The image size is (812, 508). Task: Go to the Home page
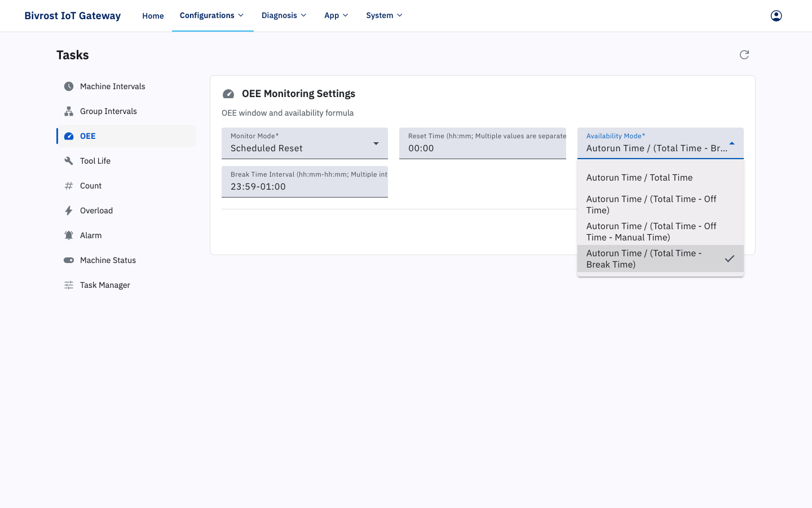pos(153,16)
